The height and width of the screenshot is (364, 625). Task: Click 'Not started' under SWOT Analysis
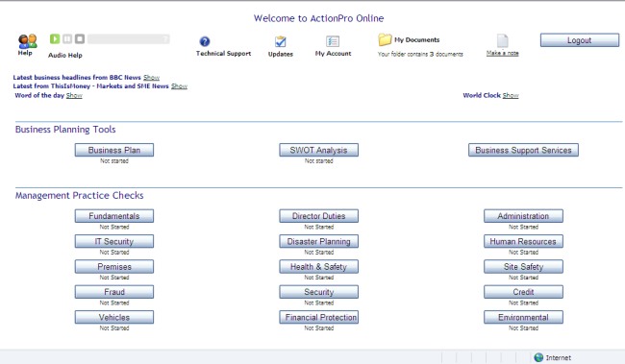point(318,161)
